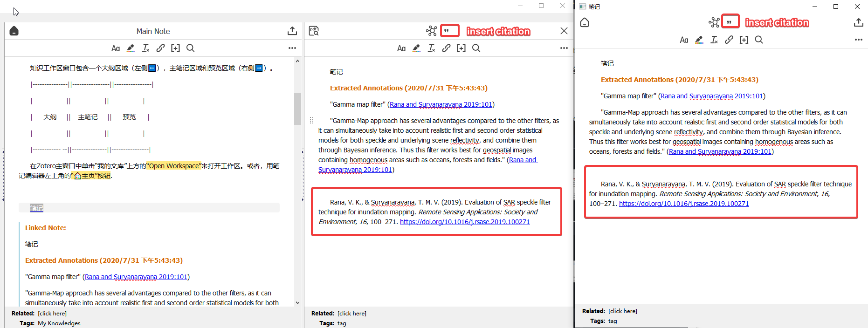Click clear formatting icon in Main Note toolbar
Screen dimensions: 868x328
tap(145, 48)
